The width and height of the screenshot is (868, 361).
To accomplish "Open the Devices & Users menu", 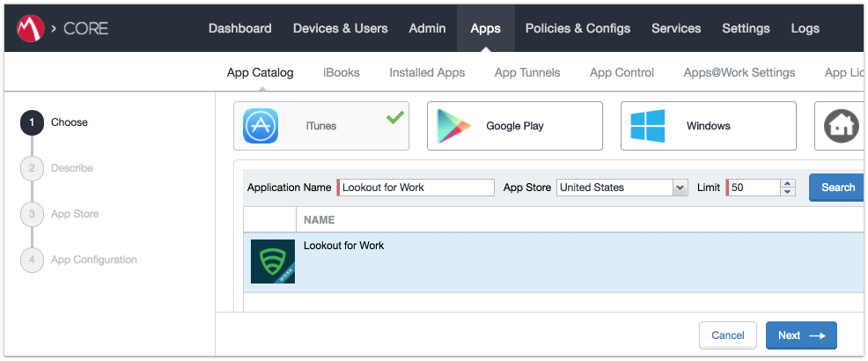I will [341, 28].
